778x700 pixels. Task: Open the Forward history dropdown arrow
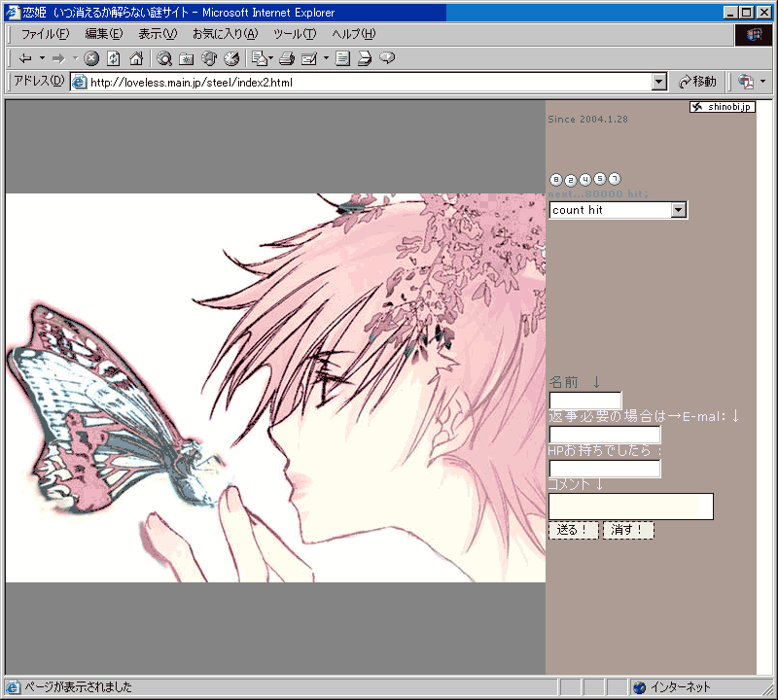[76, 58]
